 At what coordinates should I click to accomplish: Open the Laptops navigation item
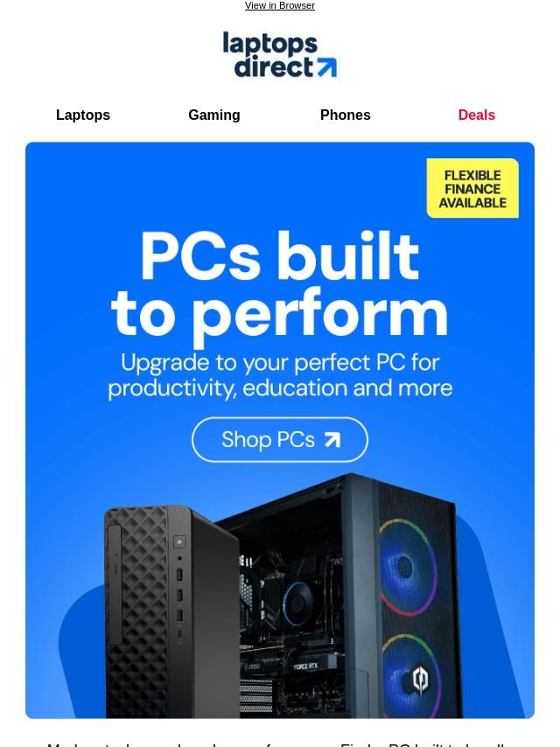[83, 115]
